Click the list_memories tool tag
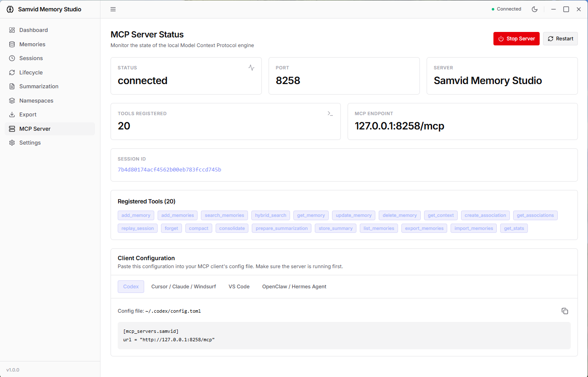Screen dimensions: 588x377 click(x=379, y=229)
